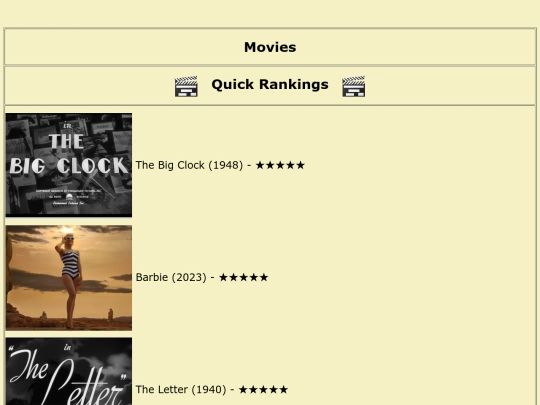Click the year 2023 in the Barbie entry

(x=189, y=277)
